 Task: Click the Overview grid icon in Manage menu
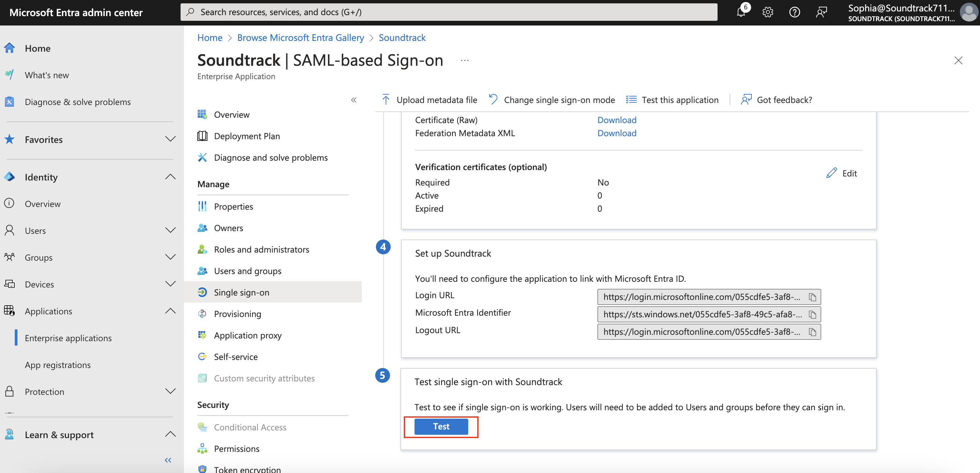click(x=202, y=114)
